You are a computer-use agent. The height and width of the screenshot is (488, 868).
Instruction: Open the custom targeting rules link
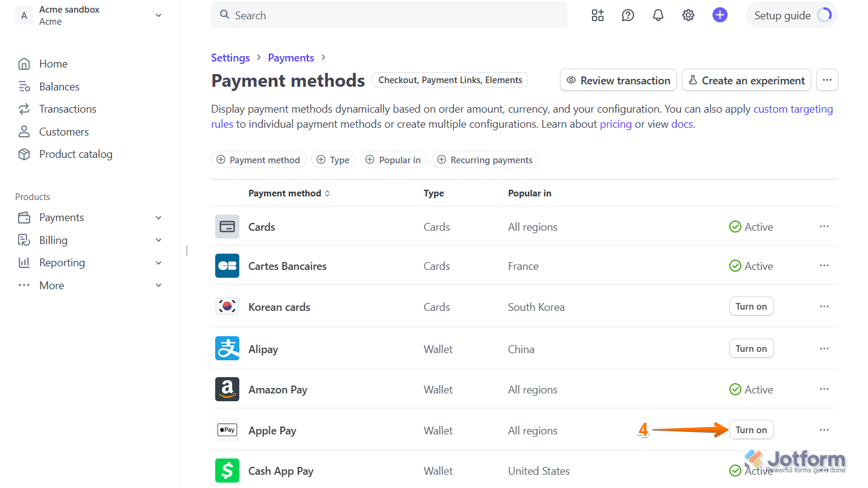(793, 108)
